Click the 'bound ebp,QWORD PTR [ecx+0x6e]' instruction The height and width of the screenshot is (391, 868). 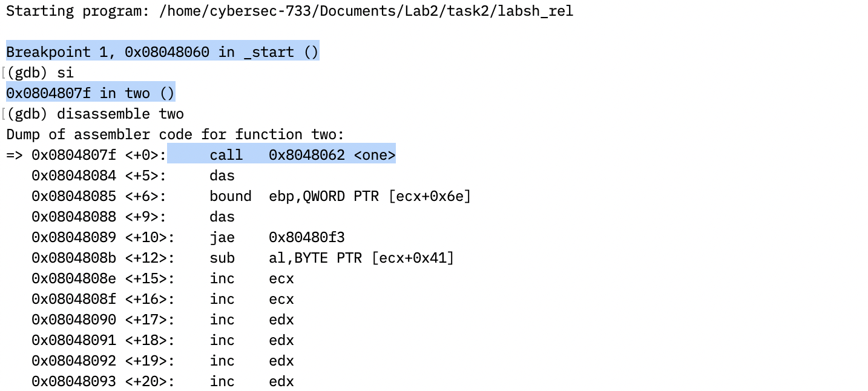point(340,197)
